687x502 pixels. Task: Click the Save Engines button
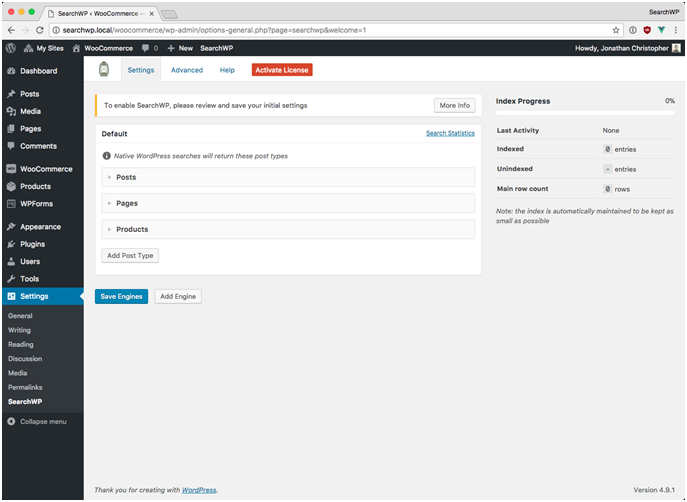[x=121, y=297]
